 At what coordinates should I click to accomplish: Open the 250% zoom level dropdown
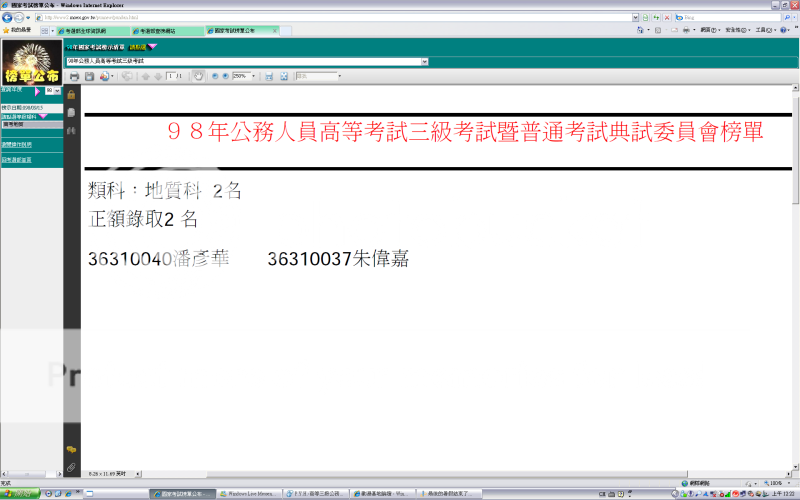(254, 76)
